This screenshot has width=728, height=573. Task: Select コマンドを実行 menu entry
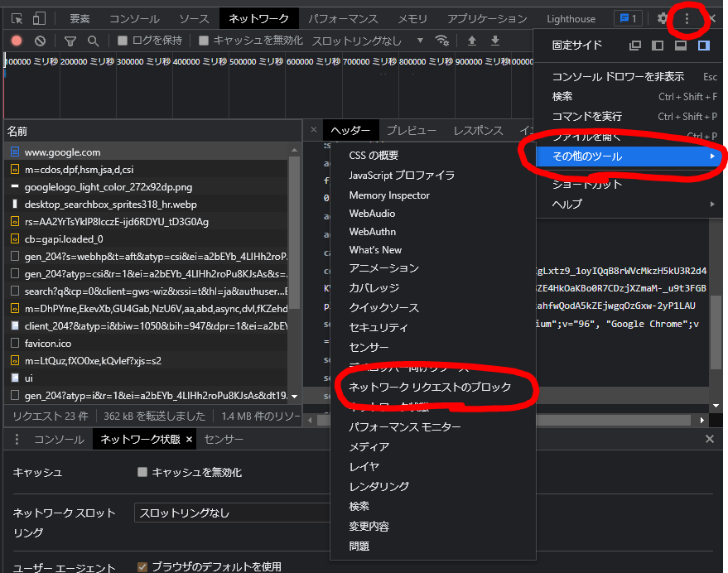628,117
